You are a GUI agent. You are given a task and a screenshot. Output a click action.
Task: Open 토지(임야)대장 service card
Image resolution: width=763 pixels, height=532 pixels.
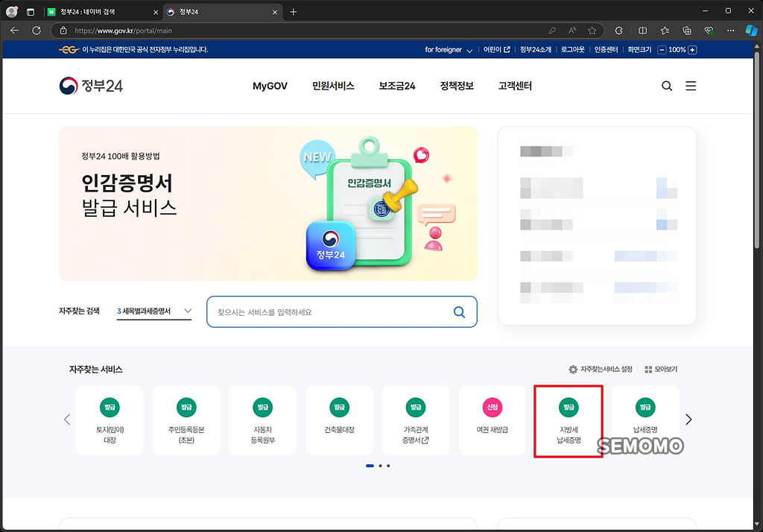(110, 420)
